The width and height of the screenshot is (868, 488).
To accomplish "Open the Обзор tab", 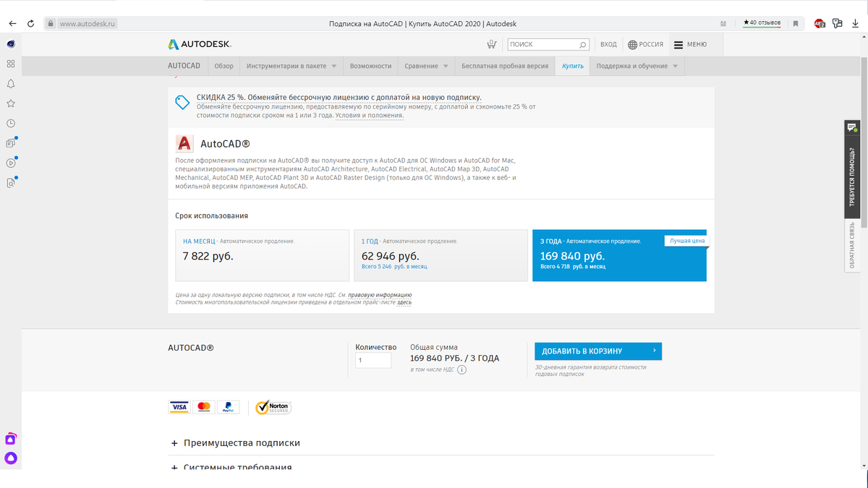I will click(x=224, y=66).
